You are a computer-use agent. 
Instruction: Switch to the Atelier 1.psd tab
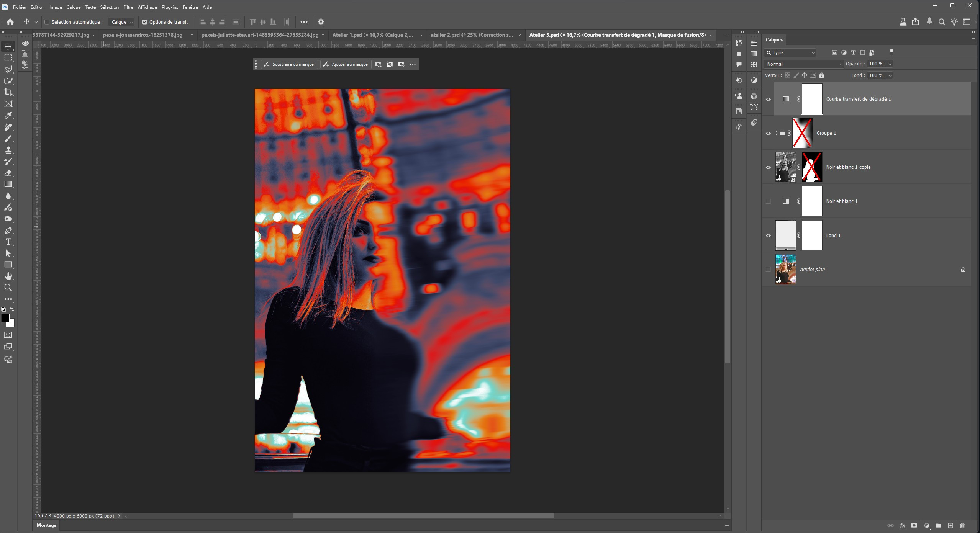[x=372, y=35]
